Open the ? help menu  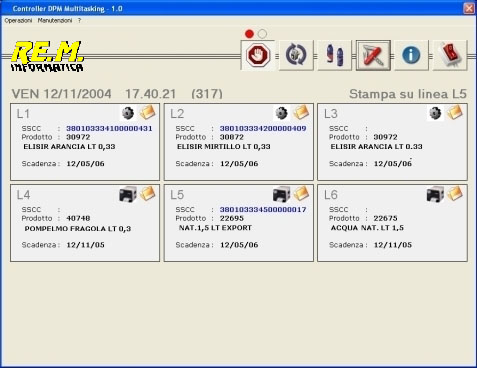click(x=79, y=20)
